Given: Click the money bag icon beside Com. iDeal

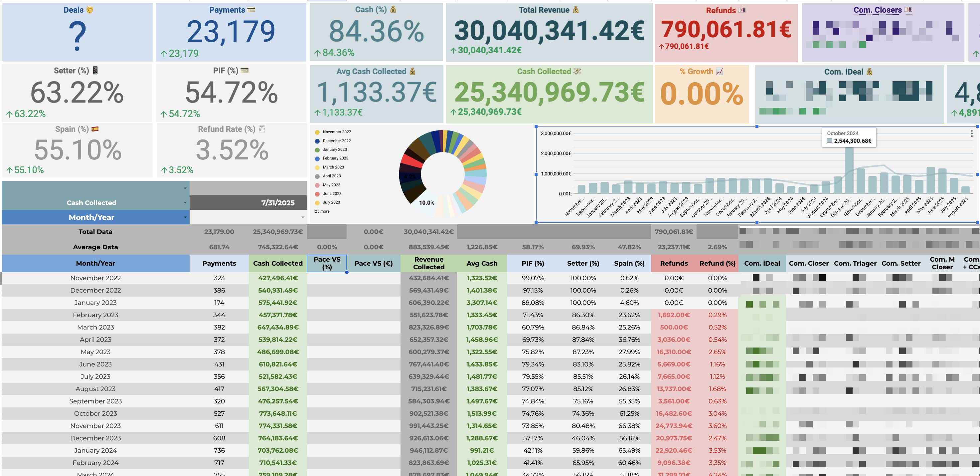Looking at the screenshot, I should 869,72.
